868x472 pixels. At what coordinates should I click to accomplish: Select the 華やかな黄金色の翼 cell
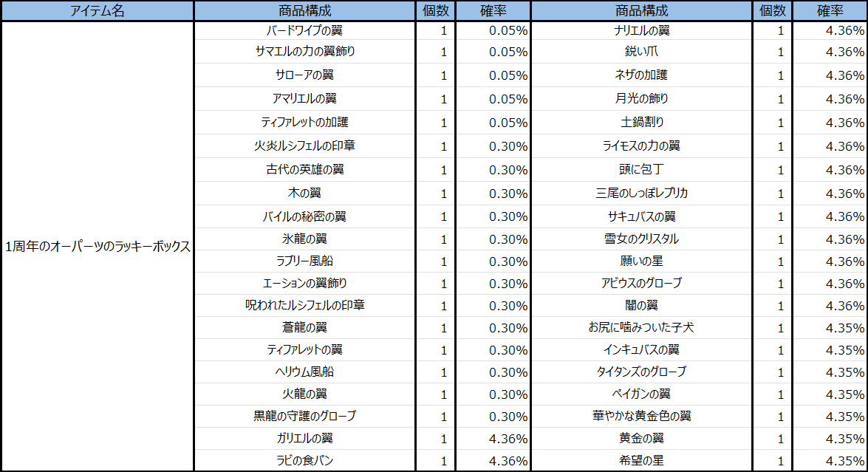(641, 417)
